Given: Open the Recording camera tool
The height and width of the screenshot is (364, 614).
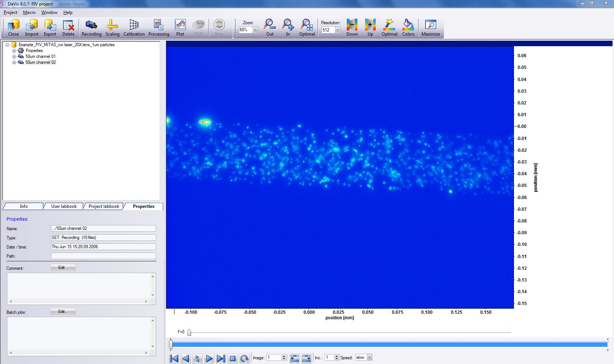Looking at the screenshot, I should tap(91, 28).
